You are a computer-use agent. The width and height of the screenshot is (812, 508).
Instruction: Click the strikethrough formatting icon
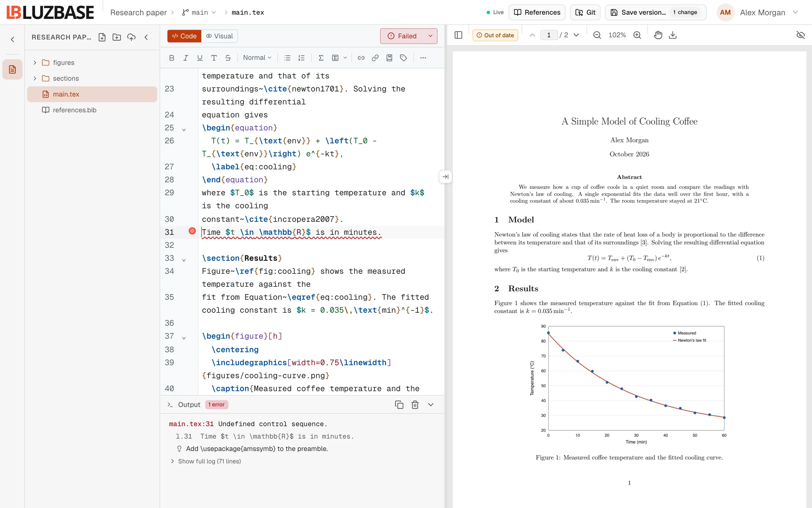pos(228,58)
